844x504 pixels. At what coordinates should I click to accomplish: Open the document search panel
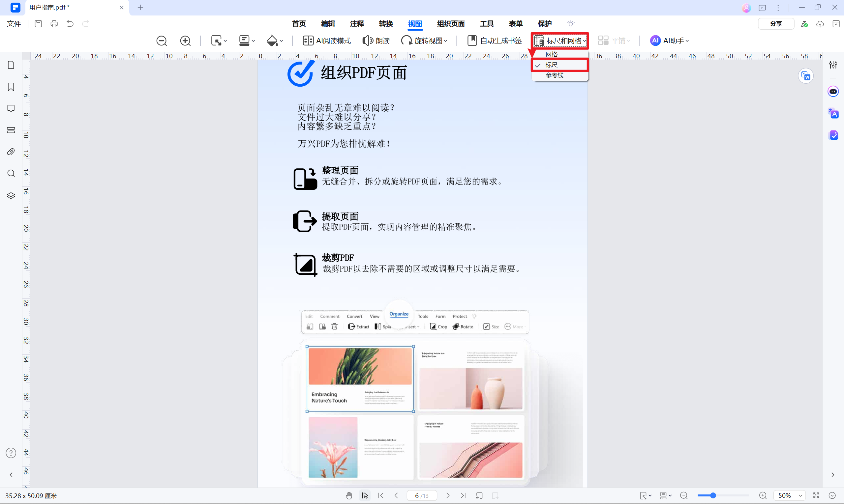11,173
